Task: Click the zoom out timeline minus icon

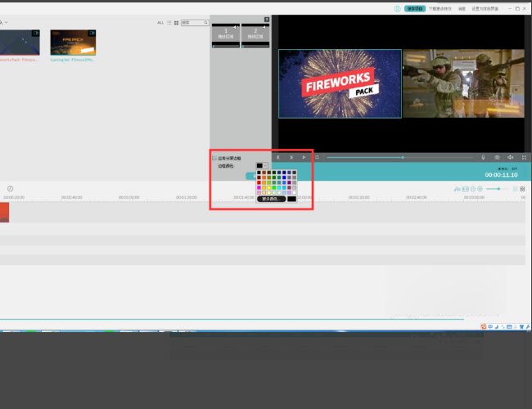Action: (x=473, y=189)
